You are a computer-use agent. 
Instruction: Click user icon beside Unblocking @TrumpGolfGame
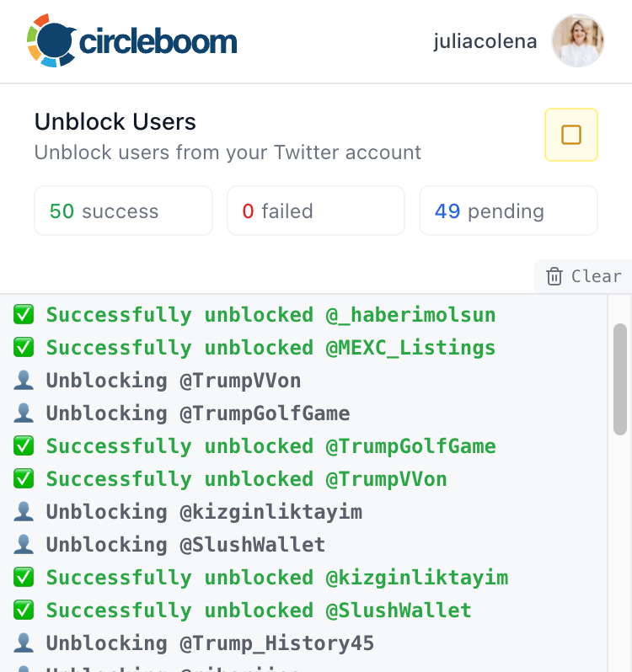pyautogui.click(x=24, y=413)
